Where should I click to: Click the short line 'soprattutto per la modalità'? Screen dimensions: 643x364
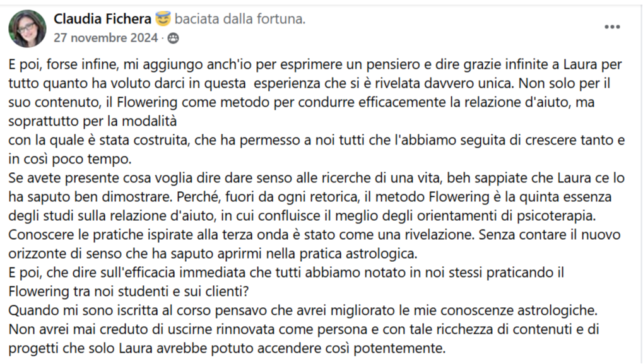[92, 121]
